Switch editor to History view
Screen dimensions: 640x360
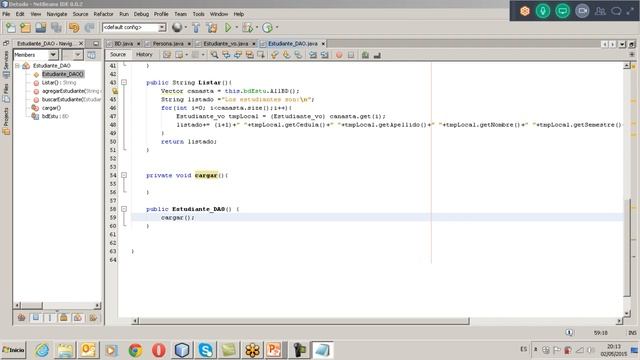pos(144,54)
